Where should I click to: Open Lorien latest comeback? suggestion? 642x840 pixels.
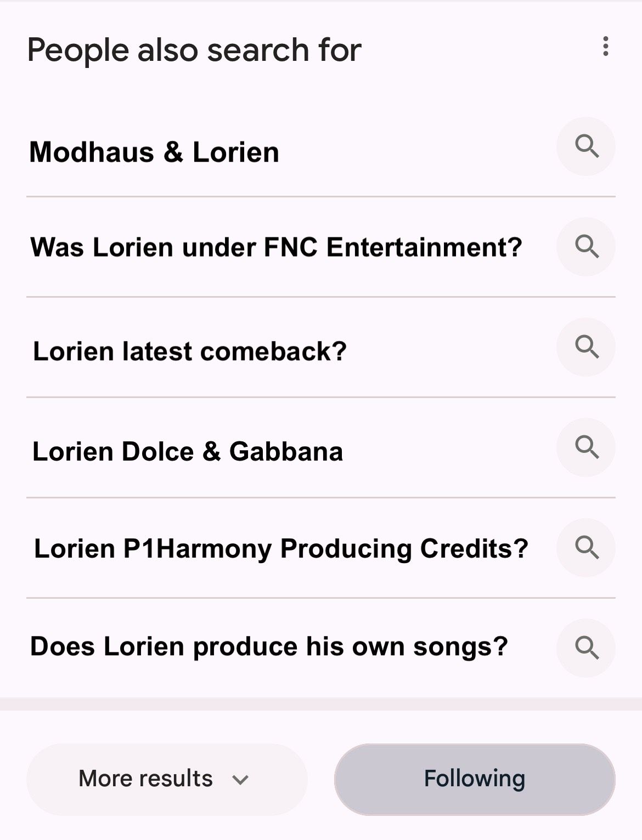[x=190, y=351]
